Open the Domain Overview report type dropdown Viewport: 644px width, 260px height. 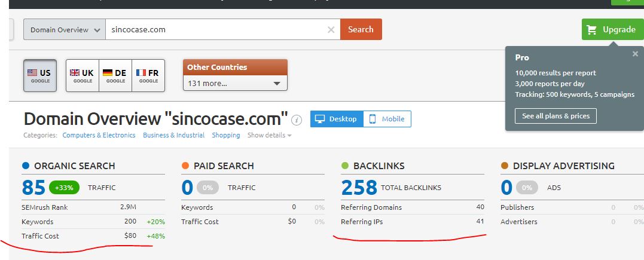point(65,29)
